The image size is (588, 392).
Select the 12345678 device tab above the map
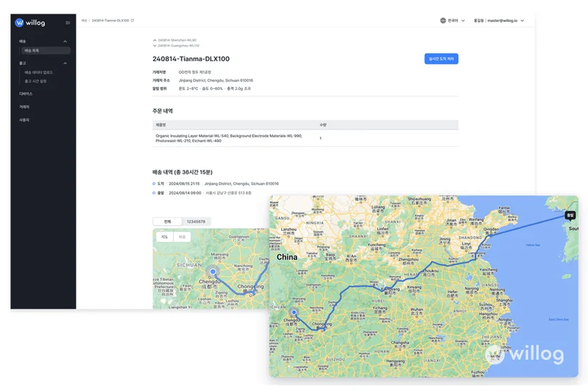[196, 222]
